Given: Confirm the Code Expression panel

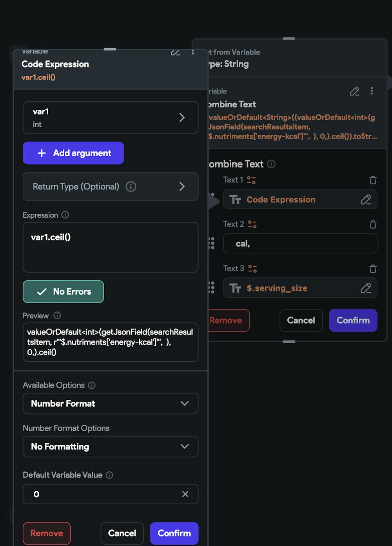Looking at the screenshot, I should [174, 533].
